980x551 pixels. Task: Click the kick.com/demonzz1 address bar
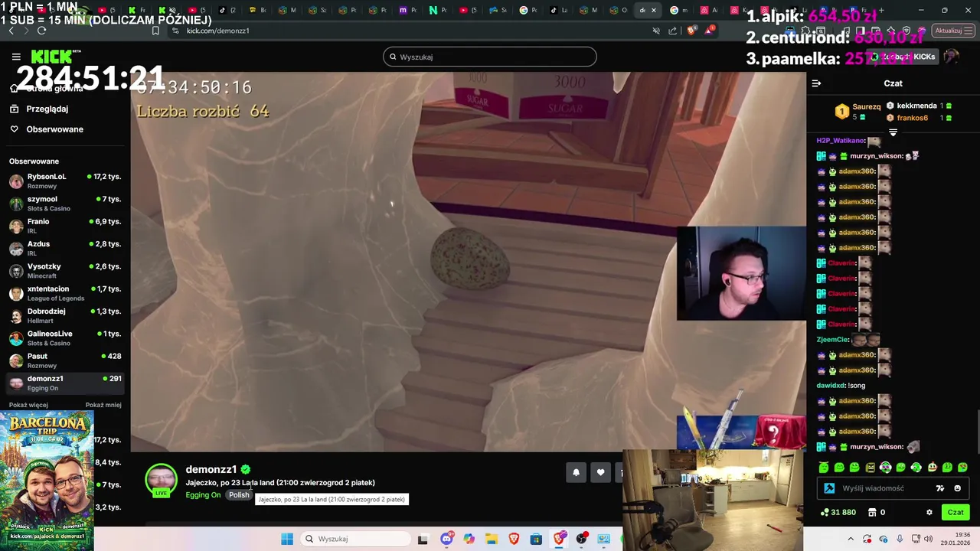(218, 31)
